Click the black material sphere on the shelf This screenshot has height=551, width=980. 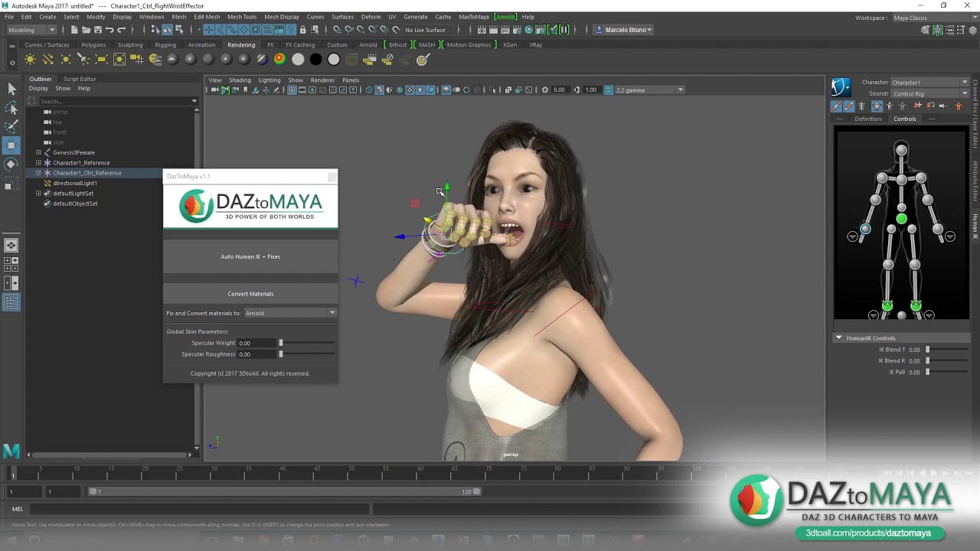coord(315,60)
